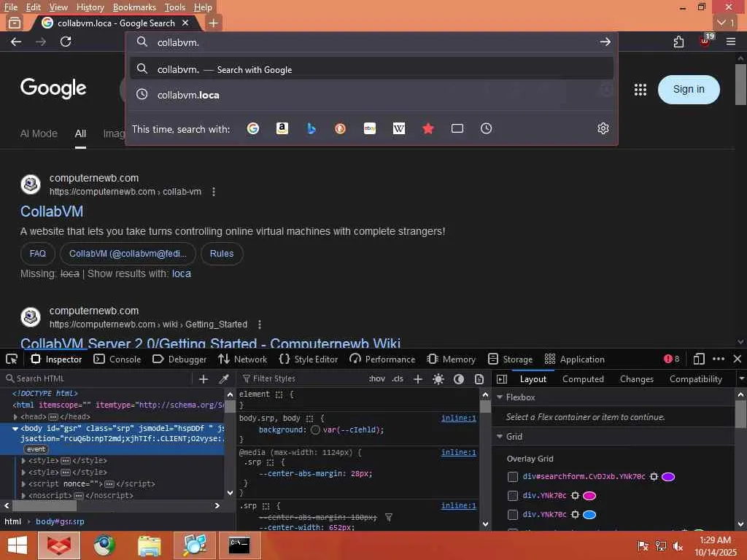This screenshot has height=560, width=747.
Task: Open the uBlock Origin icon showing 19
Action: click(x=705, y=41)
